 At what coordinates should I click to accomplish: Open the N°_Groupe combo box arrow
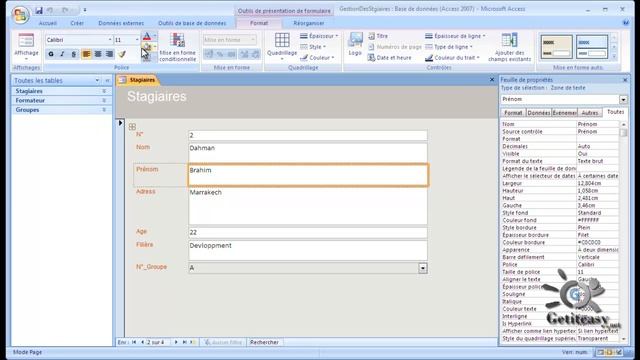(x=423, y=268)
